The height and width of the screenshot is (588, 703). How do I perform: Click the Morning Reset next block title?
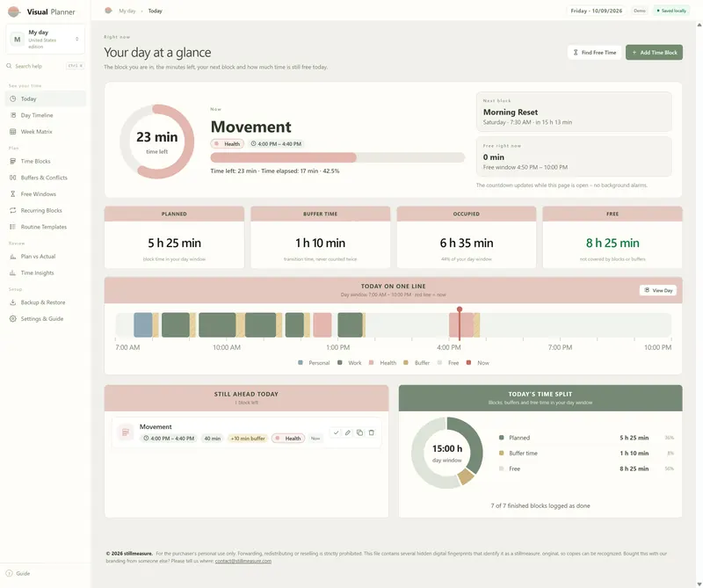pyautogui.click(x=511, y=113)
